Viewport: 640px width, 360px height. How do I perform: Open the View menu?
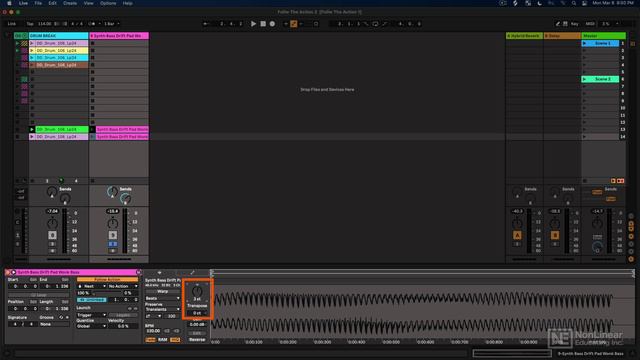click(x=88, y=3)
